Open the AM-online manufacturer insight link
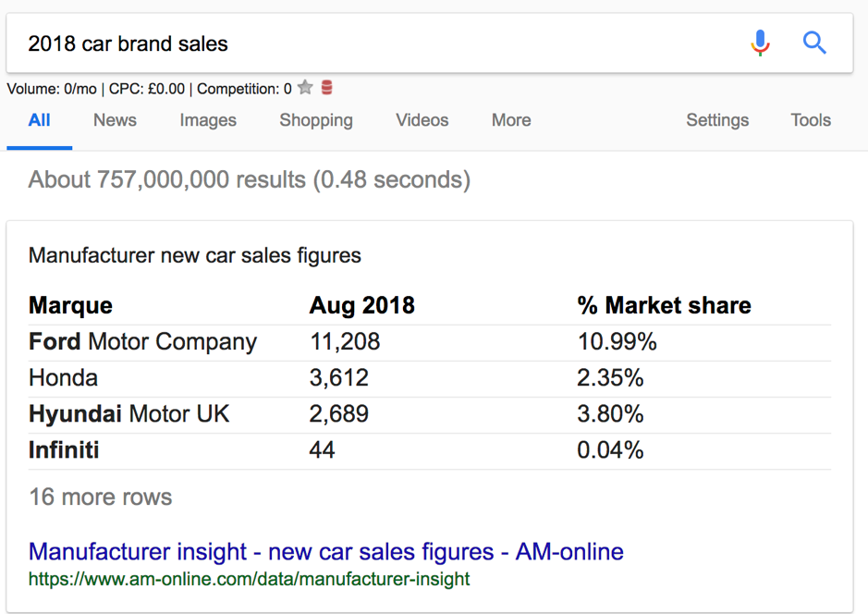 click(325, 551)
